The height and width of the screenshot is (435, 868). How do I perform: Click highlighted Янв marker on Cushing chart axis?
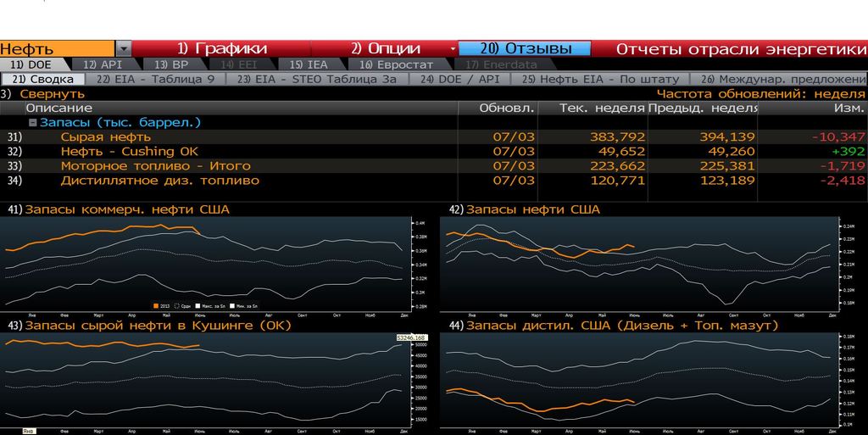[x=28, y=431]
